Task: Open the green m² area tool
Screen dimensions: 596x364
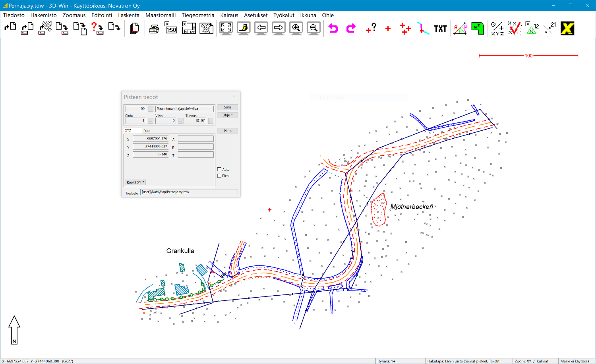Action: pyautogui.click(x=478, y=29)
